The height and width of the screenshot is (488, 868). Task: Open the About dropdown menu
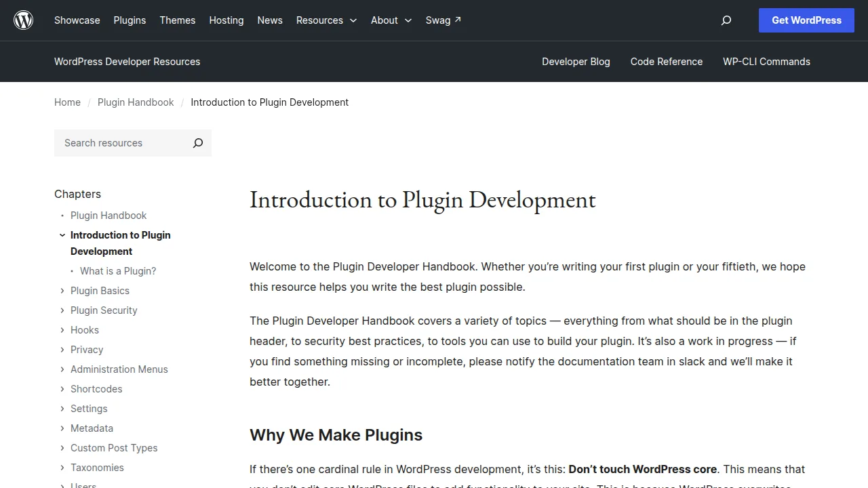click(391, 20)
